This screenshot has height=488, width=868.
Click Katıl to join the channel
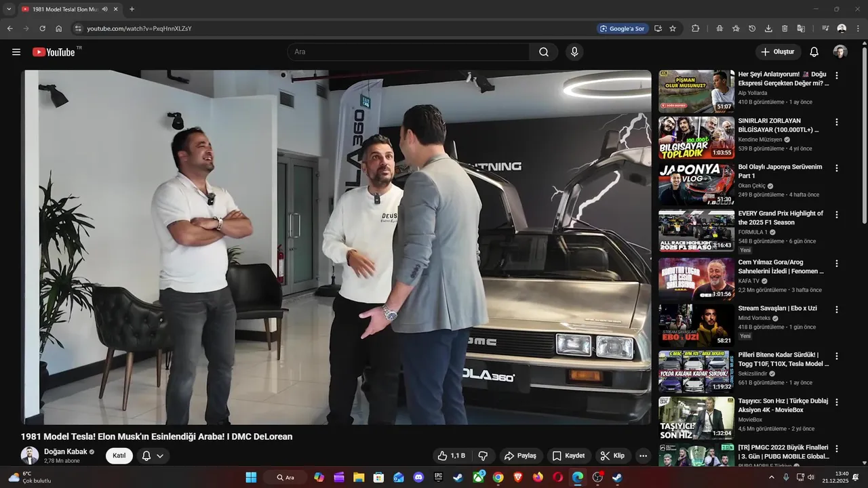pyautogui.click(x=119, y=456)
